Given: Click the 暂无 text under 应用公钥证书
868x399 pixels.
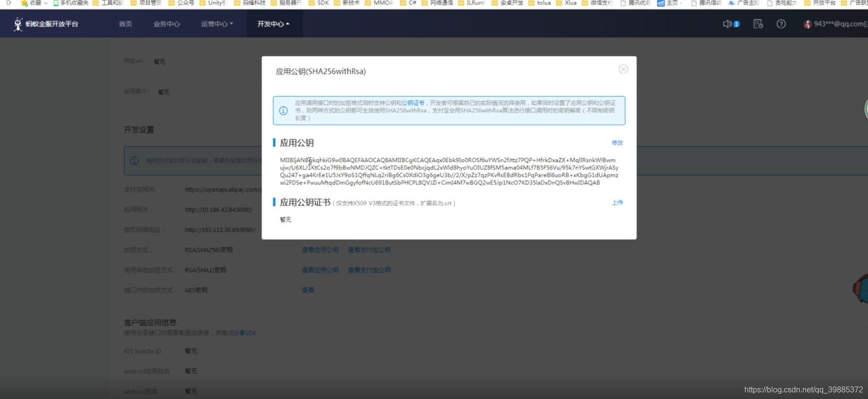Looking at the screenshot, I should (286, 219).
